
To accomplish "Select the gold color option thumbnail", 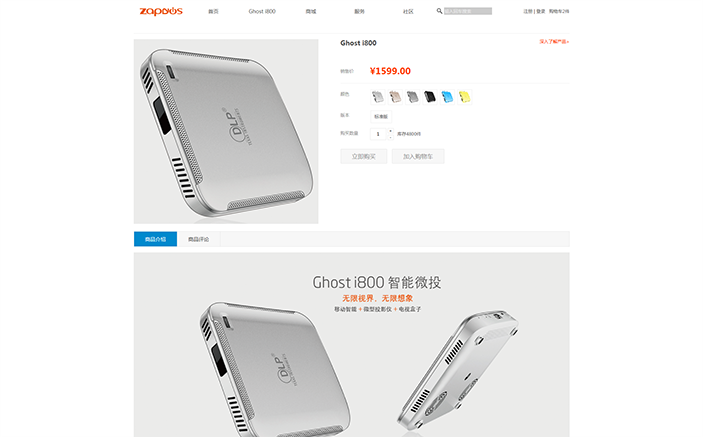I will click(395, 96).
